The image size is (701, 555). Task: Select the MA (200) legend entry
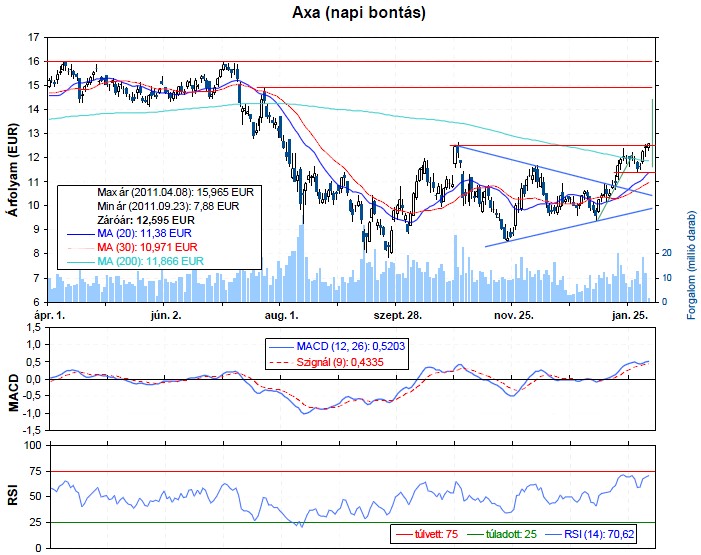tap(148, 260)
